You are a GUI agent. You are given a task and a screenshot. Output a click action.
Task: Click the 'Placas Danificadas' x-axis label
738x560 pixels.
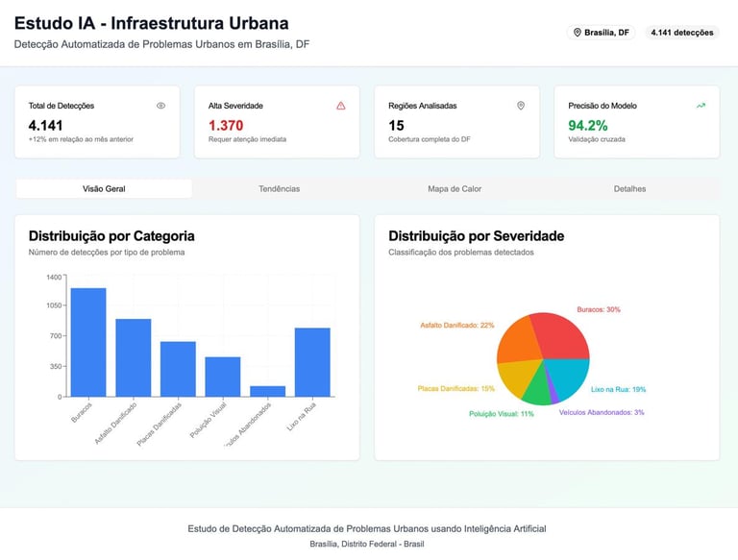[159, 424]
